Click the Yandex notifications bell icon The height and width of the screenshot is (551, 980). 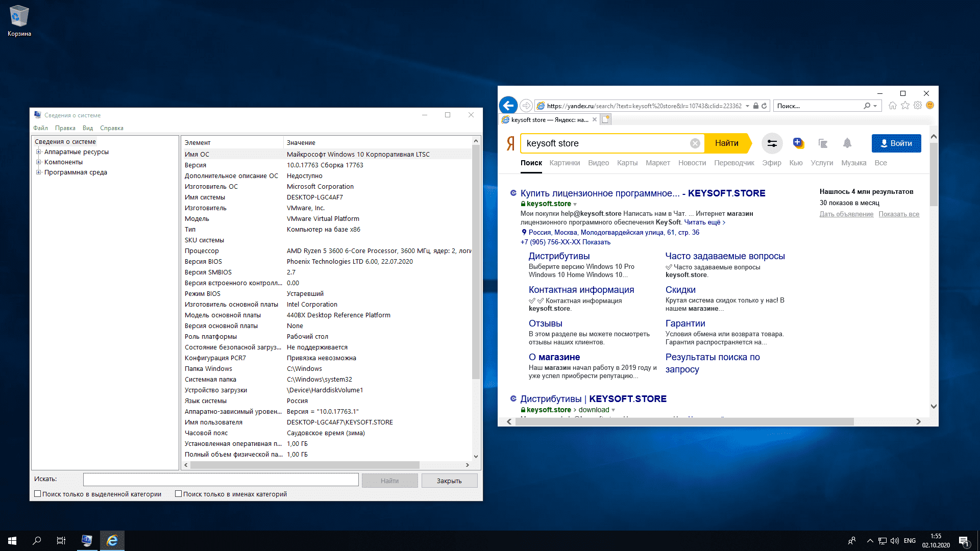coord(847,143)
